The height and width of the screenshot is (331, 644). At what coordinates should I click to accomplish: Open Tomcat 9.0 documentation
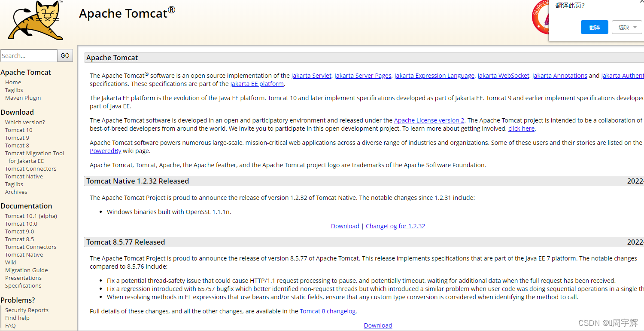point(19,232)
